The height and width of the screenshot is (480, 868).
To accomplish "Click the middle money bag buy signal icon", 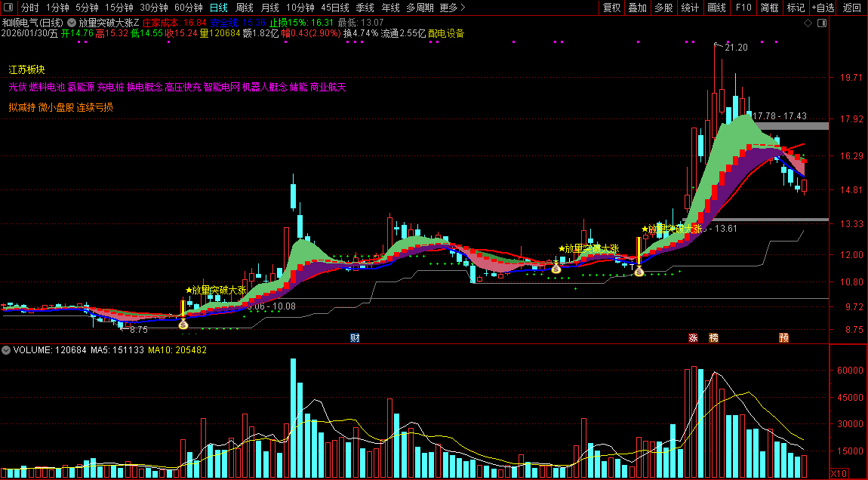I will click(x=556, y=269).
